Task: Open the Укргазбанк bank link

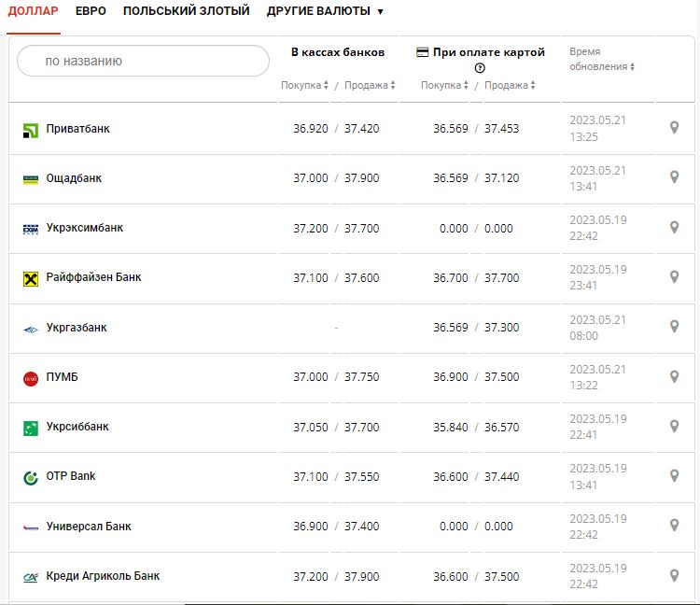Action: 77,328
